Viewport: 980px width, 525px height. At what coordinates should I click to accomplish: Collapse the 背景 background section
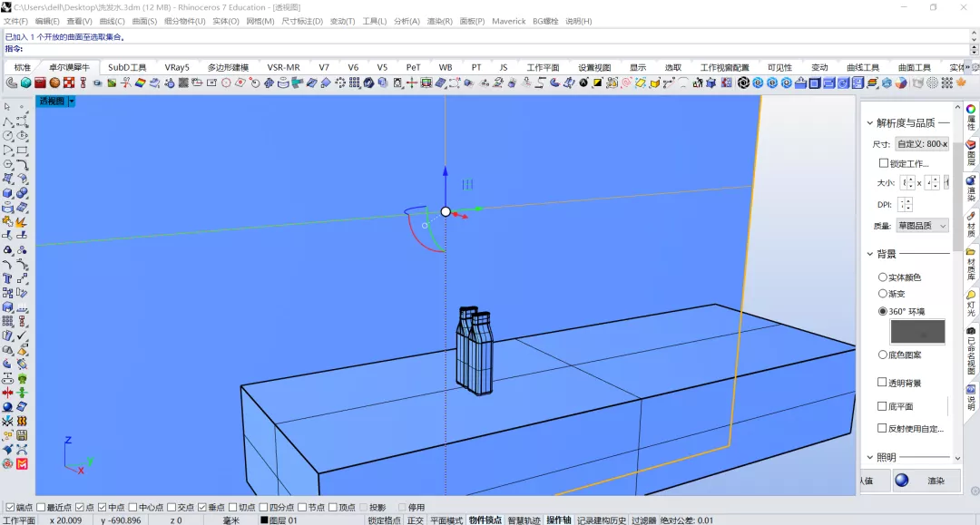[x=870, y=254]
